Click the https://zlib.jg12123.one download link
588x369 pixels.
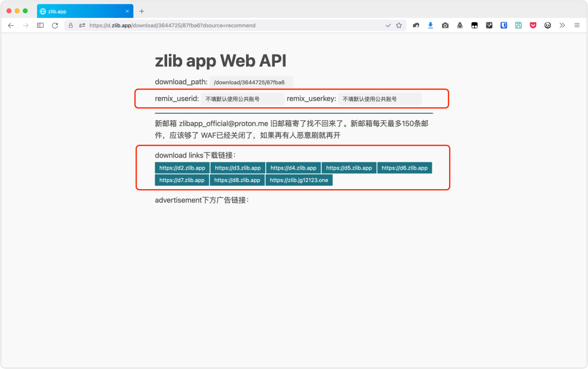pos(299,180)
